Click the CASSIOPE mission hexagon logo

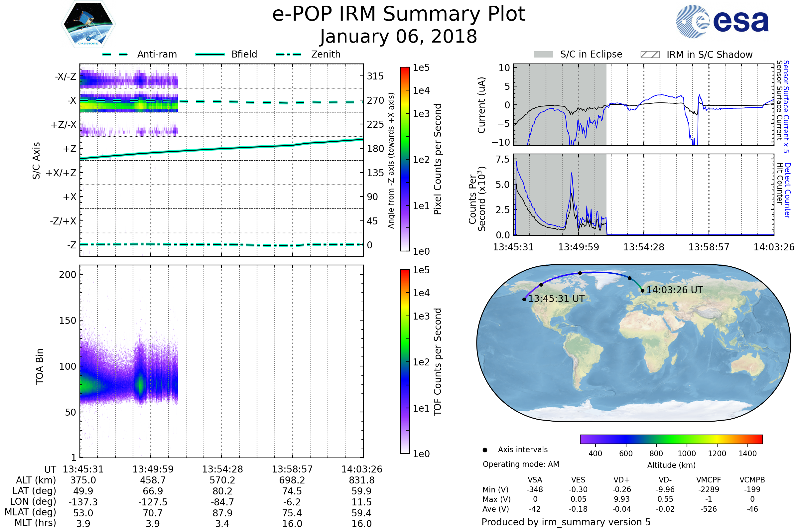click(88, 24)
